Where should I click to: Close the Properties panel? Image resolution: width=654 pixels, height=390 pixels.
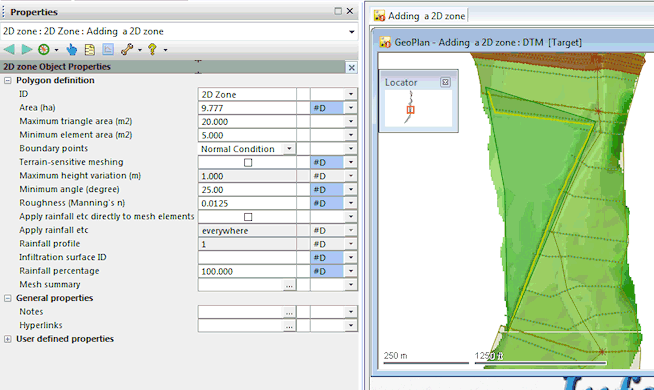(350, 11)
